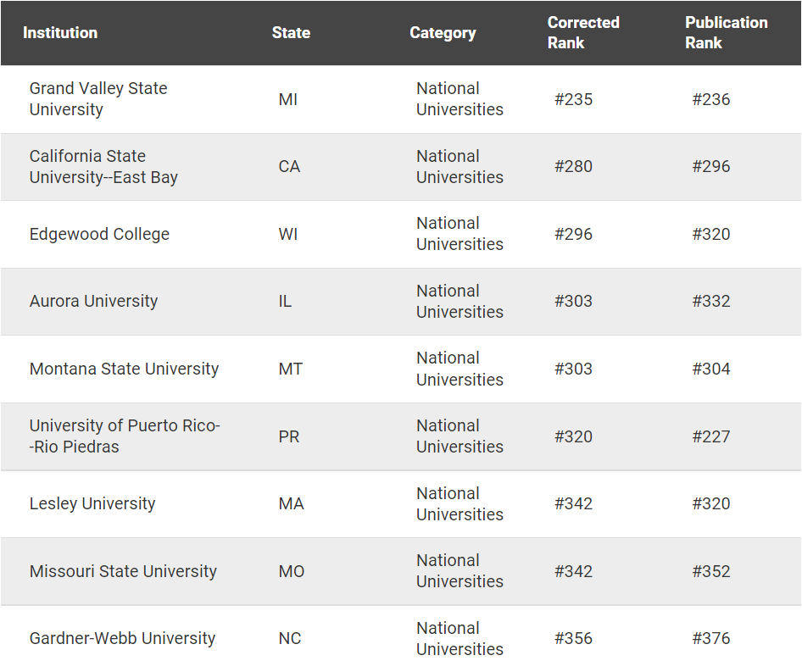Image resolution: width=802 pixels, height=672 pixels.
Task: Click the State column header
Action: (x=291, y=33)
